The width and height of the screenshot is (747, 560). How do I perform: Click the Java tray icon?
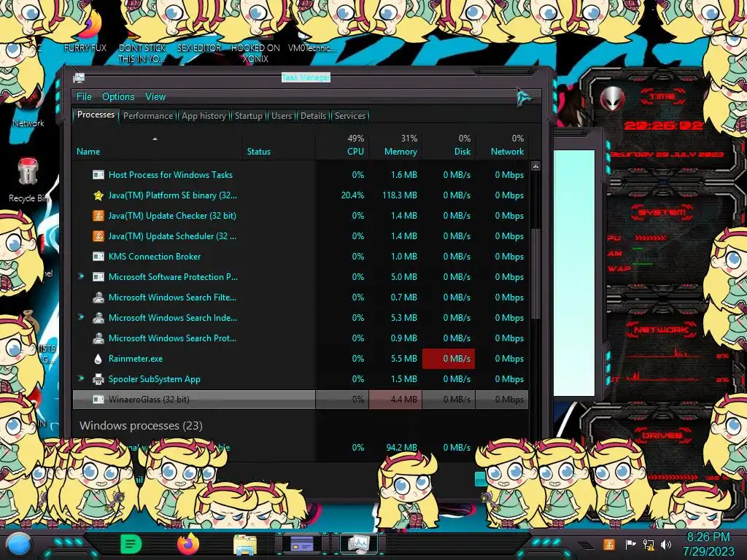pyautogui.click(x=608, y=544)
